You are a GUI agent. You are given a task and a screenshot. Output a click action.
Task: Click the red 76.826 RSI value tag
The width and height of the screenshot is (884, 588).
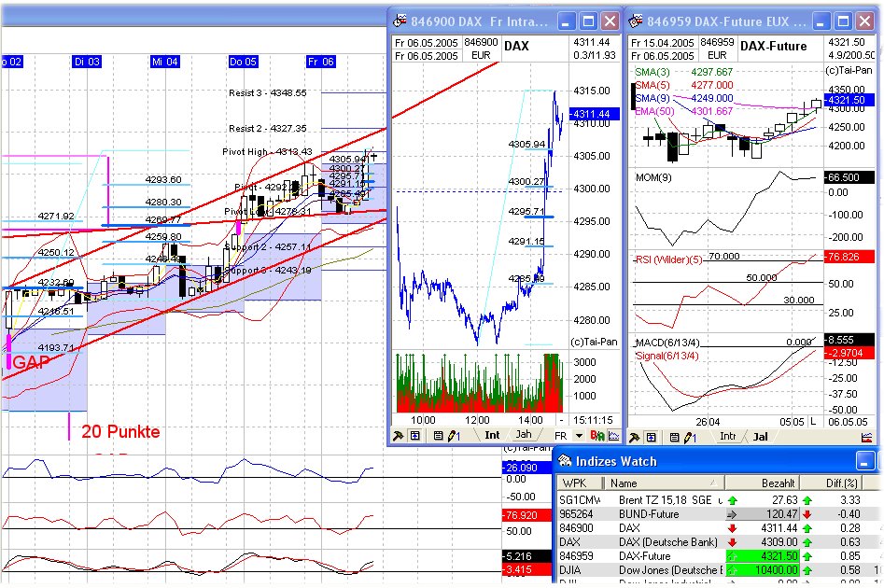[849, 257]
